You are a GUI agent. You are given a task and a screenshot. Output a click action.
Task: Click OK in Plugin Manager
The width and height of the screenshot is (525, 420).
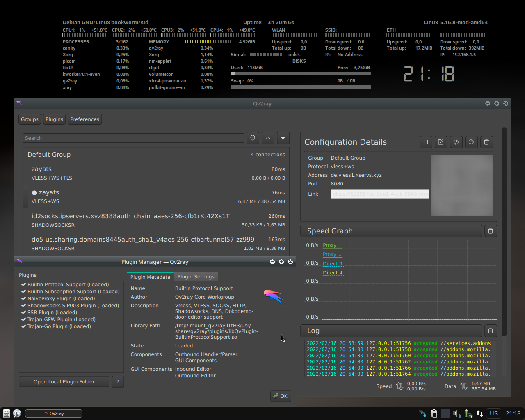coord(281,396)
